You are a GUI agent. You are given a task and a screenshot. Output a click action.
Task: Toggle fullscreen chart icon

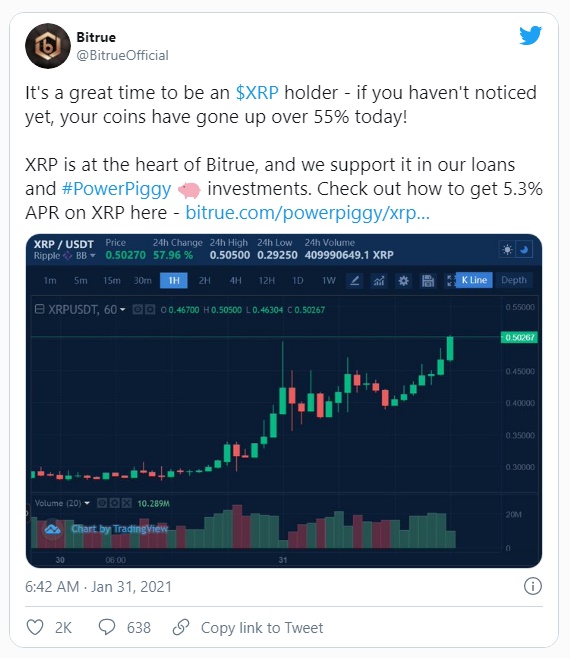[451, 280]
